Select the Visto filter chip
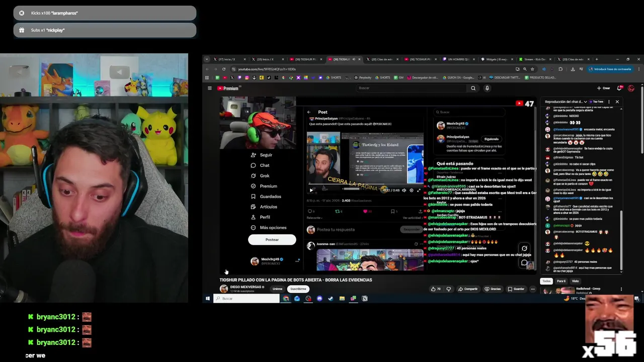Screen dimensions: 644x362 pos(575,281)
